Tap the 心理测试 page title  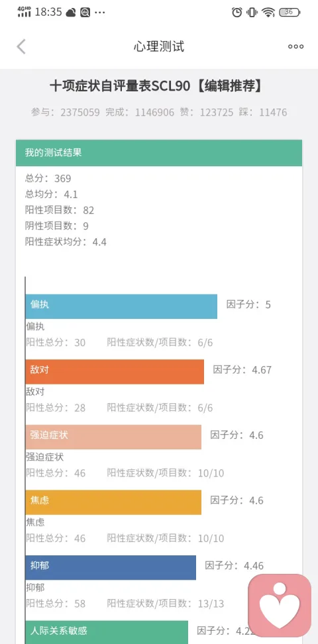pos(159,46)
